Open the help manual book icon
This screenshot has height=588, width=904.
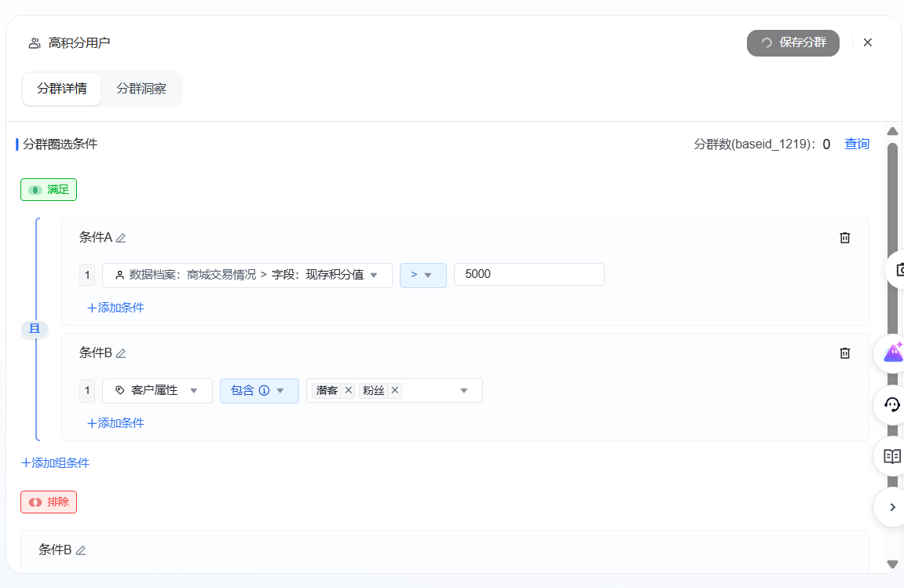click(x=892, y=456)
